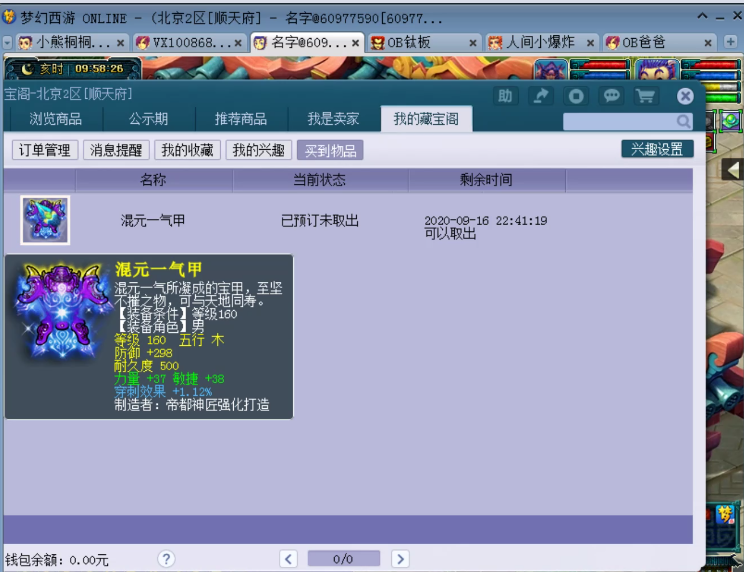Go to previous page arrow
Viewport: 744px width, 572px height.
pyautogui.click(x=288, y=559)
